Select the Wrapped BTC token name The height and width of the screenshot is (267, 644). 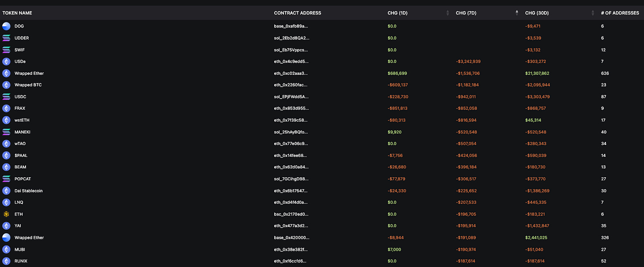(28, 85)
